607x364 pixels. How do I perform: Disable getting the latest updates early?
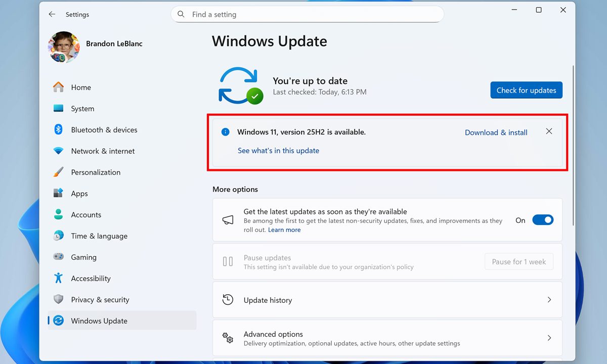tap(543, 219)
